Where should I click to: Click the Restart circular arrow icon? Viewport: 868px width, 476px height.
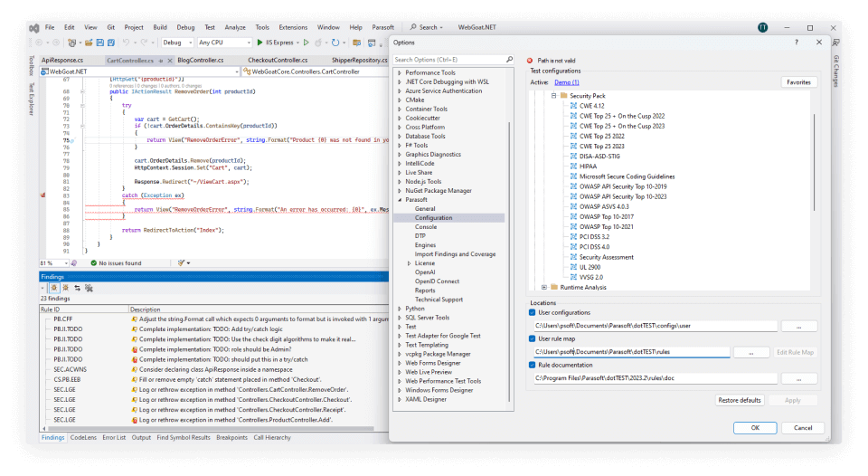(x=335, y=43)
